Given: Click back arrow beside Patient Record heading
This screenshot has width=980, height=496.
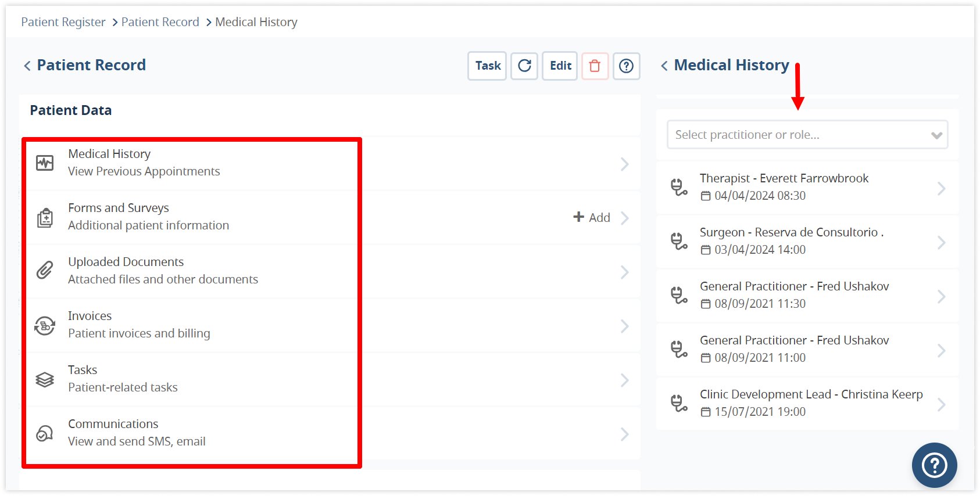Looking at the screenshot, I should tap(27, 66).
